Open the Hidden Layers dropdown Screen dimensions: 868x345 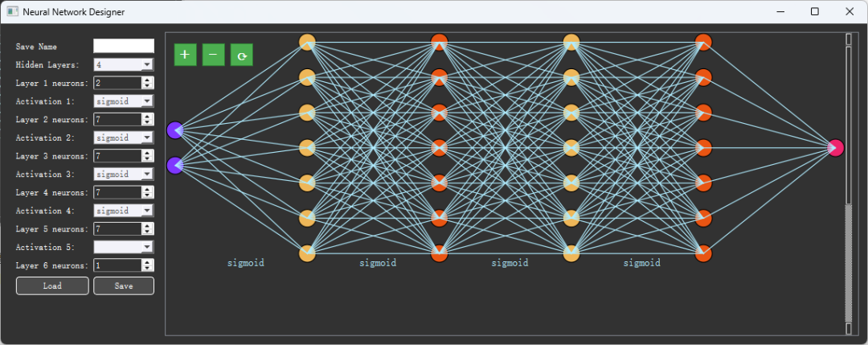[x=124, y=65]
